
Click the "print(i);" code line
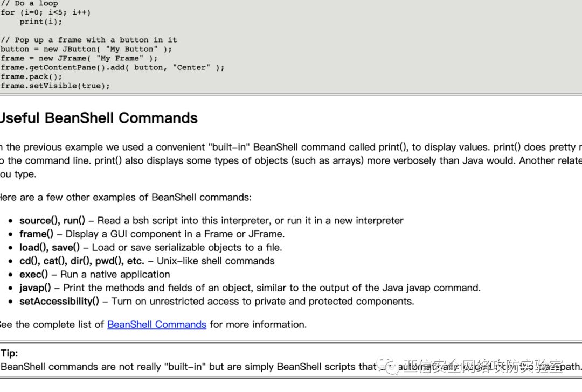click(41, 22)
